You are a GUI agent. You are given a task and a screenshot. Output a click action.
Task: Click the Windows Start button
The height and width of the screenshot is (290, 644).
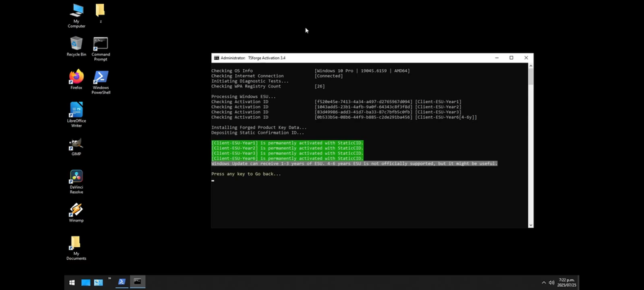click(72, 282)
